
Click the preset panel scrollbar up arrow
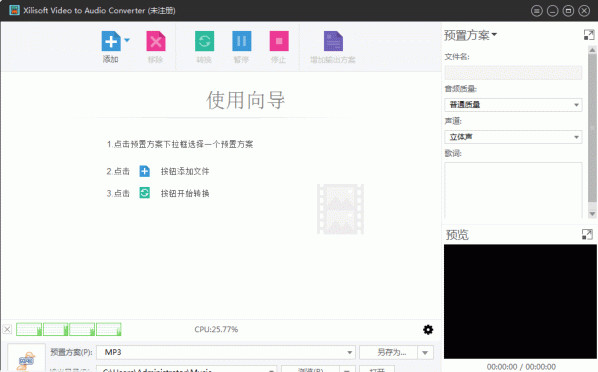tap(592, 50)
